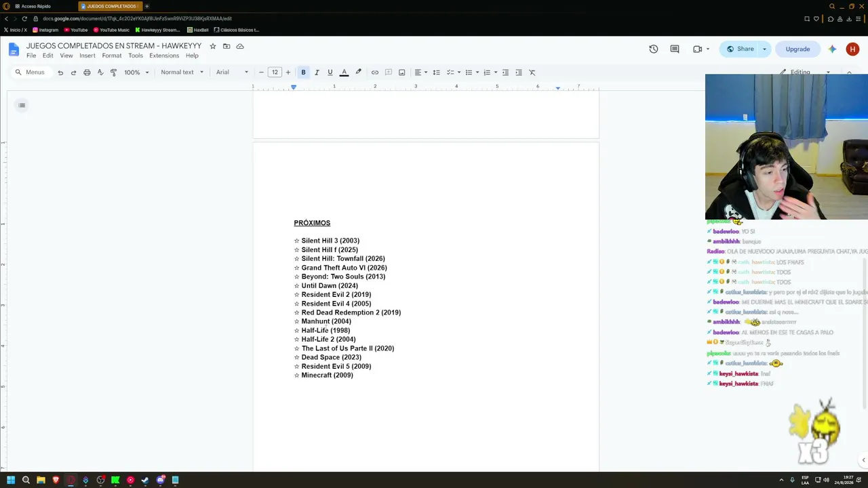The height and width of the screenshot is (488, 868).
Task: Open the HaxBall bookmark
Action: coord(197,30)
